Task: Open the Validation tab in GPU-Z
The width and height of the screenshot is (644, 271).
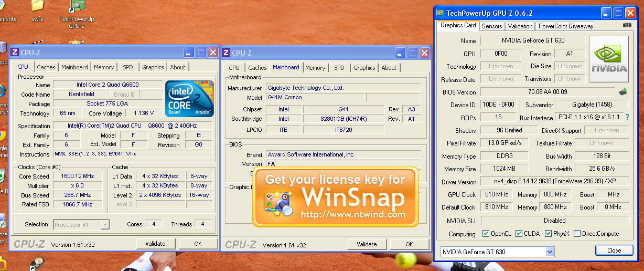Action: (520, 26)
